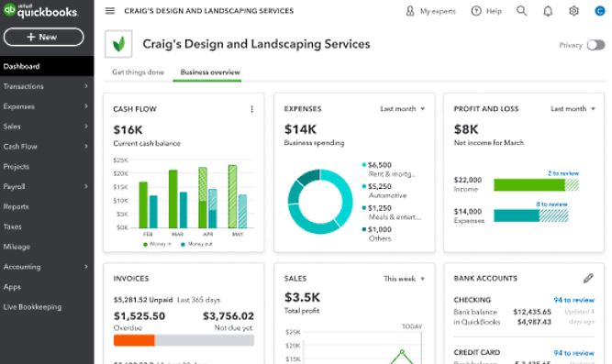This screenshot has height=364, width=612.
Task: Click Credit Card 94 to review link
Action: [573, 353]
